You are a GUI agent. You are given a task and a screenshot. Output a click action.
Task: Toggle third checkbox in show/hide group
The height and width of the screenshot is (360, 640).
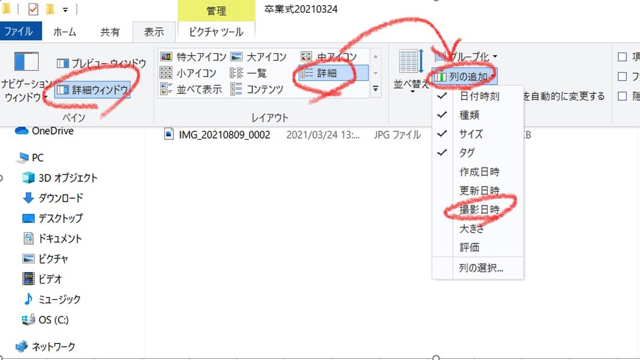pyautogui.click(x=622, y=96)
